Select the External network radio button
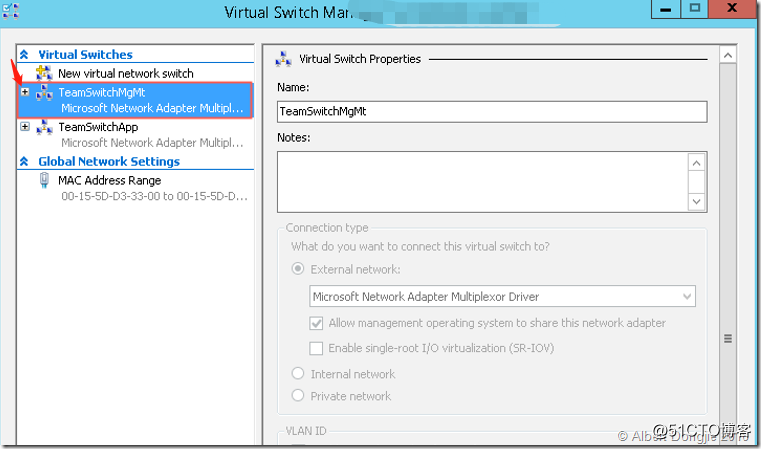 coord(298,268)
